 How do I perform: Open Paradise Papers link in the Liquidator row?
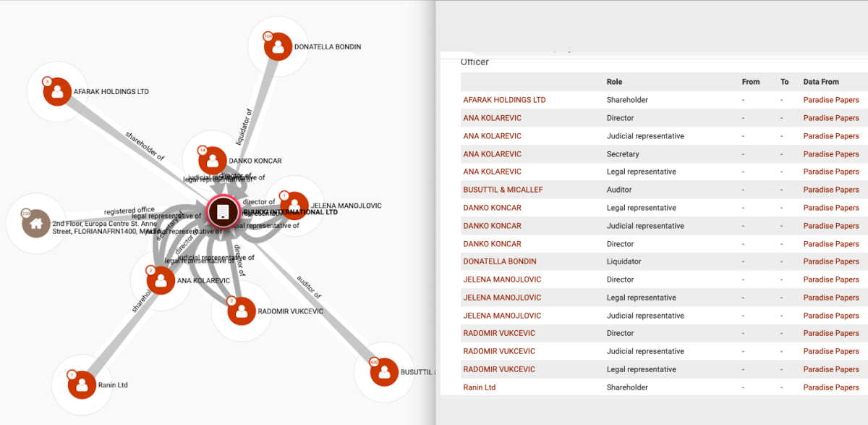click(831, 261)
